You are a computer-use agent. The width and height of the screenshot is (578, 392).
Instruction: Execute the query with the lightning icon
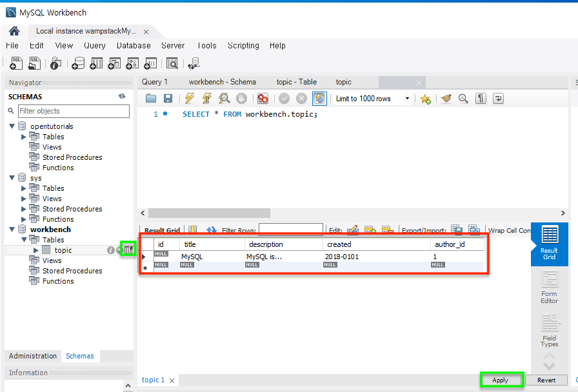tap(190, 99)
